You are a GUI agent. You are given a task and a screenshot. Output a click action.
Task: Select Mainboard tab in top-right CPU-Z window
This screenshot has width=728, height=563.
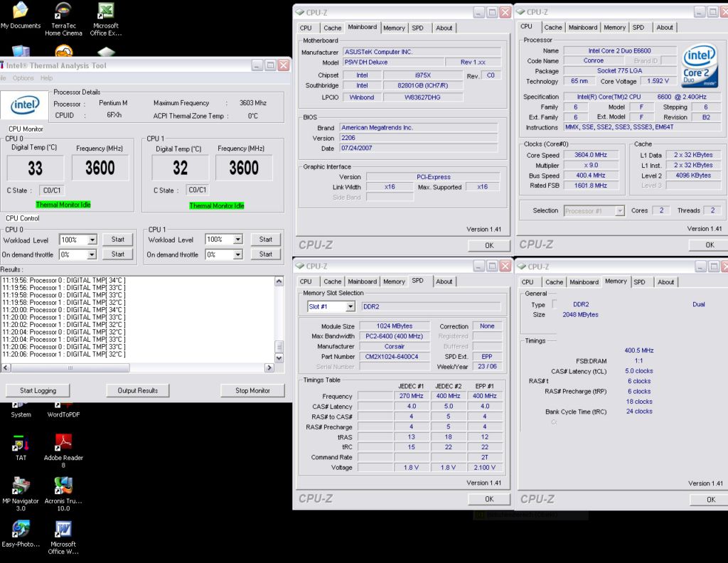pos(583,28)
